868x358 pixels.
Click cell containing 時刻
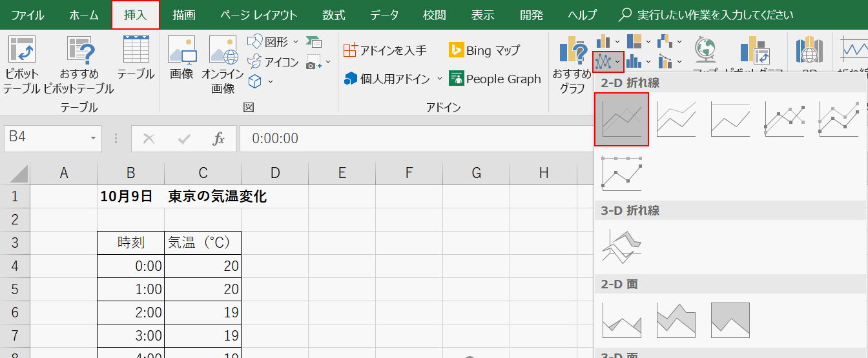(131, 243)
